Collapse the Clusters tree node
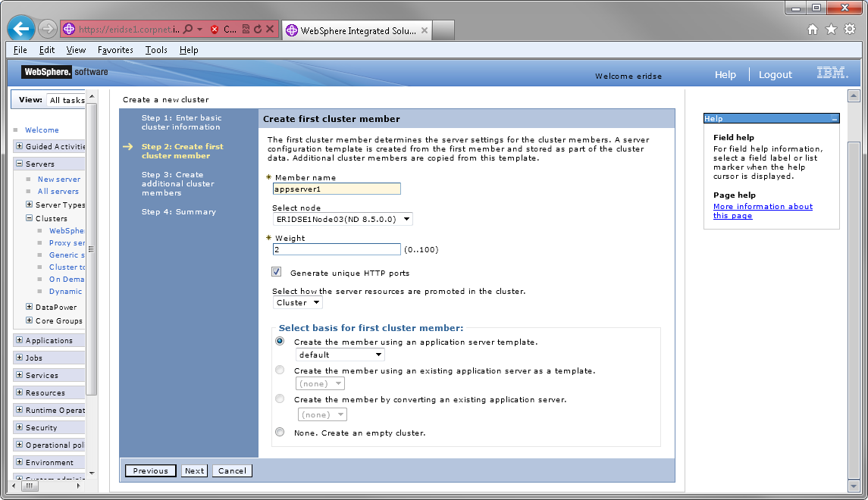This screenshot has height=500, width=868. [x=30, y=218]
